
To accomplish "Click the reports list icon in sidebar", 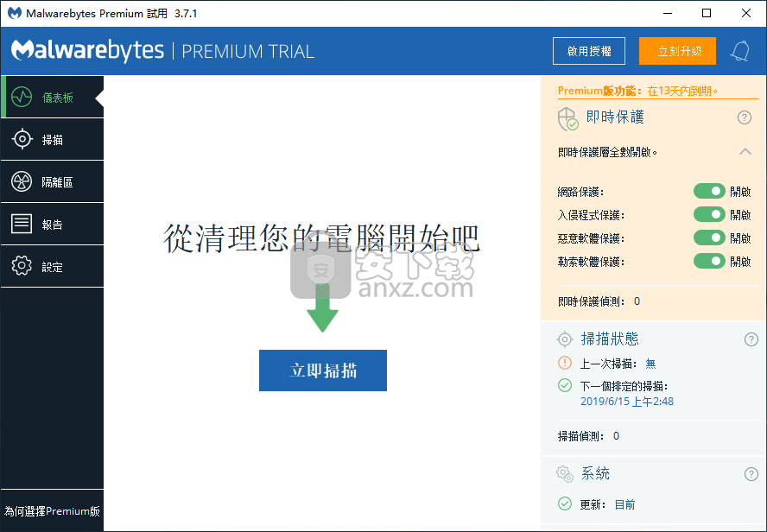I will (22, 225).
